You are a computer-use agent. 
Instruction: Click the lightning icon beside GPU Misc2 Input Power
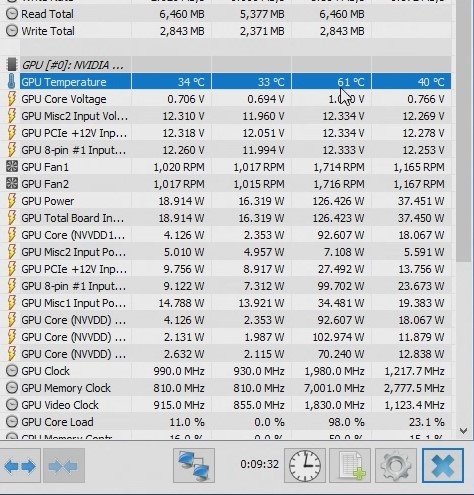coord(12,252)
